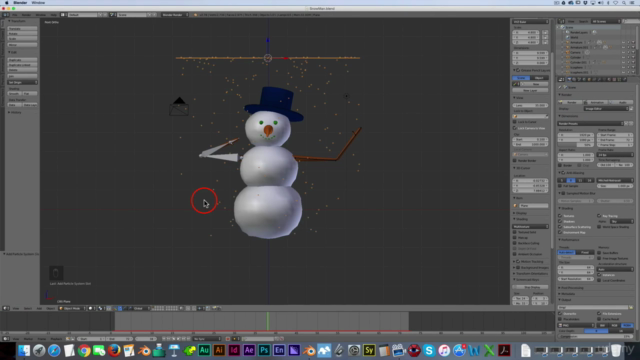The height and width of the screenshot is (360, 640).
Task: Open Adobe Audition from the dock
Action: (204, 350)
